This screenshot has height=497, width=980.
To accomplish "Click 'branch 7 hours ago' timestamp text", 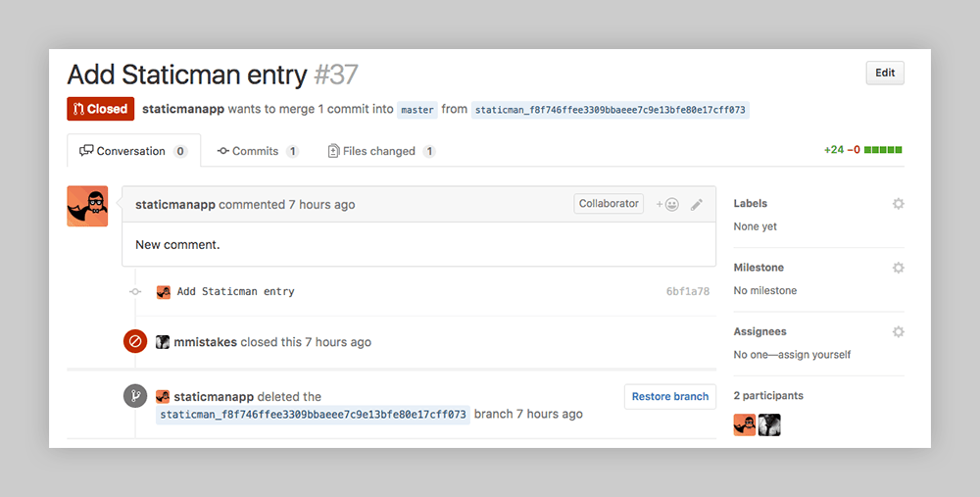I will (x=528, y=414).
